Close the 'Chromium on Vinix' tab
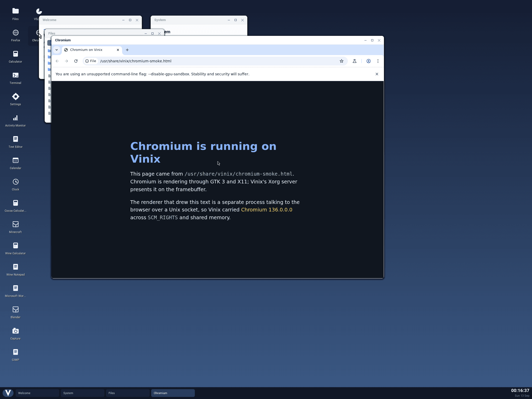 [x=118, y=50]
